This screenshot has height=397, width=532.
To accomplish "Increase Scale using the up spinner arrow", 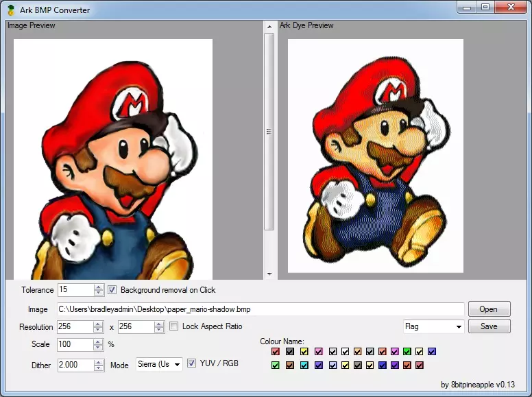I will coord(99,341).
